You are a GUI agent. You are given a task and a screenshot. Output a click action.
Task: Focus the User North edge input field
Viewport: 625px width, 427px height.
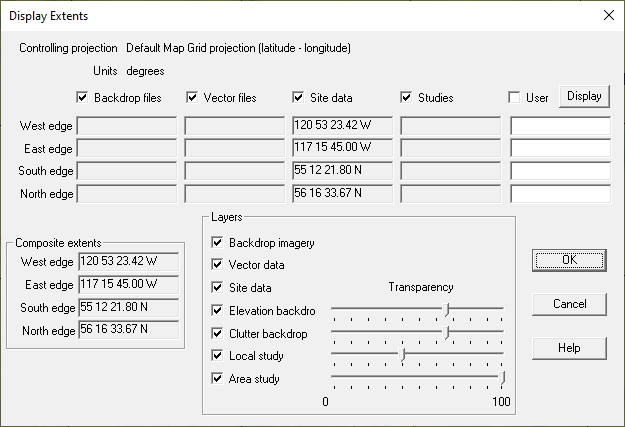pos(560,194)
